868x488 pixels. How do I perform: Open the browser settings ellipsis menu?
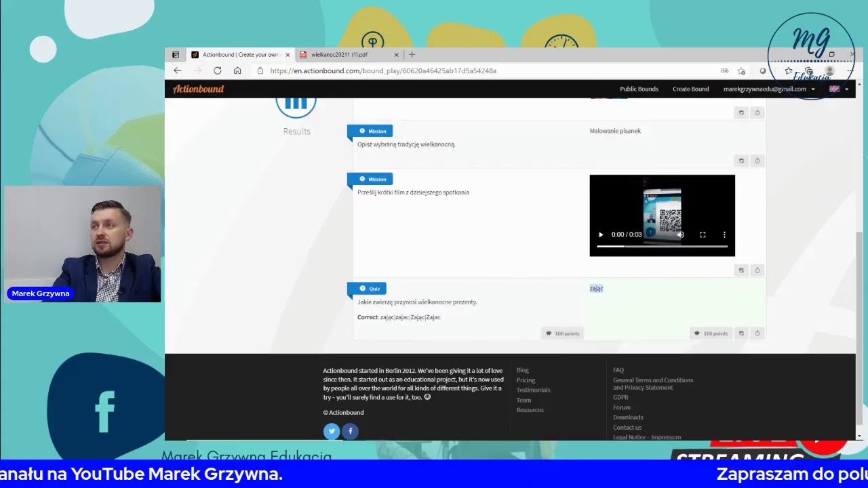coord(850,70)
